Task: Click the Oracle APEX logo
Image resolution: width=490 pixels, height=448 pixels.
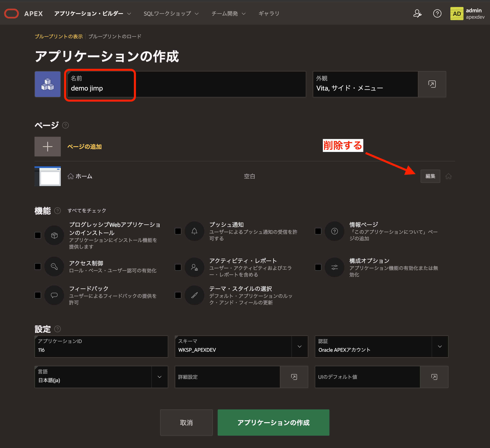Action: click(12, 13)
